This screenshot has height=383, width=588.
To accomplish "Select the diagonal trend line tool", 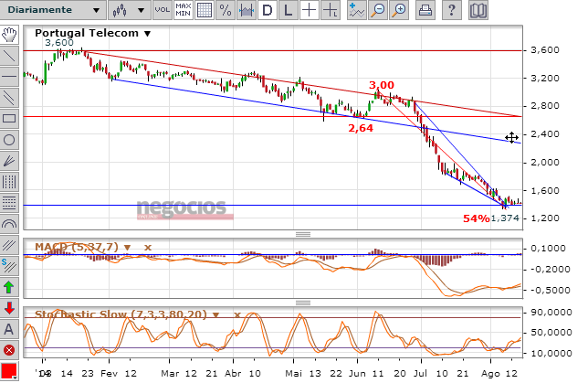I will click(x=9, y=56).
